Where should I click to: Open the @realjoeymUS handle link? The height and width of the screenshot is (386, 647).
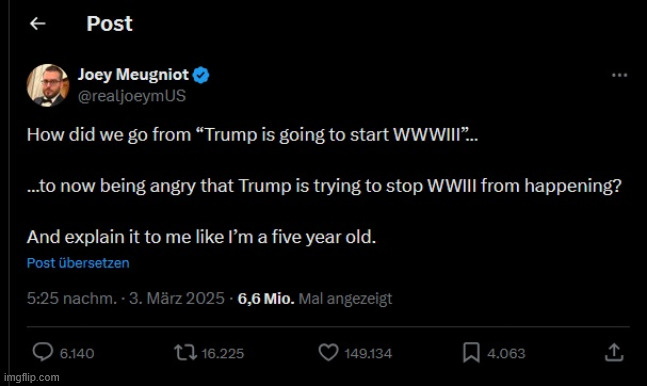click(132, 96)
